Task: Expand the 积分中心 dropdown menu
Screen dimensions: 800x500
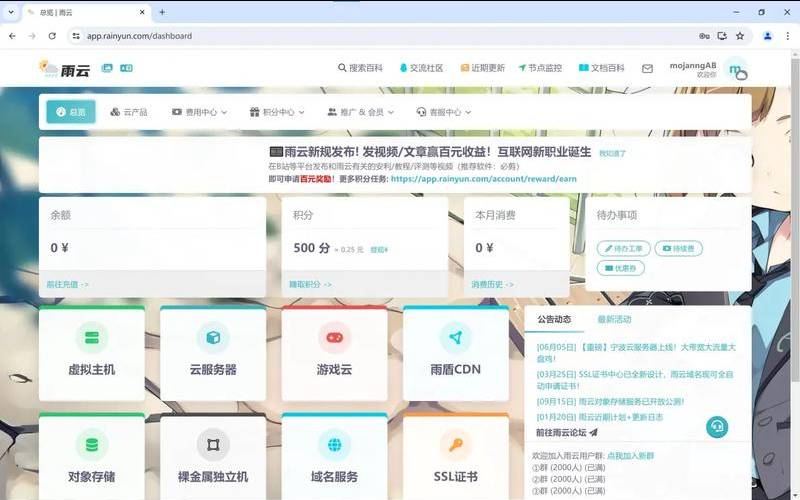Action: [277, 112]
